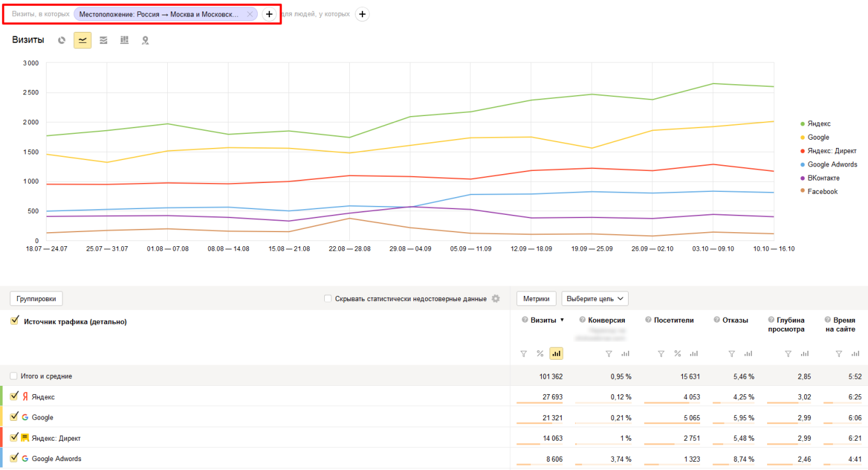Screen dimensions: 868x470
Task: Show Визиты column as percentages
Action: tap(540, 353)
